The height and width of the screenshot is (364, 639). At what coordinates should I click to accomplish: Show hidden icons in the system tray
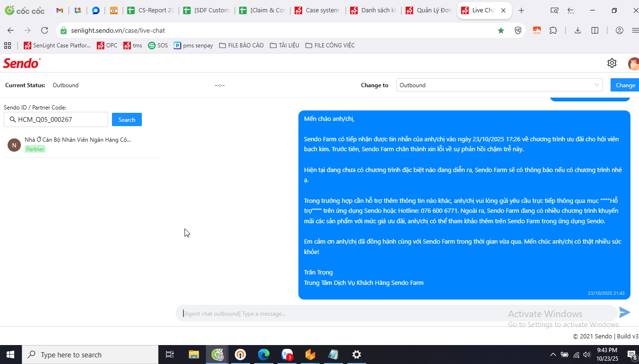pyautogui.click(x=553, y=355)
